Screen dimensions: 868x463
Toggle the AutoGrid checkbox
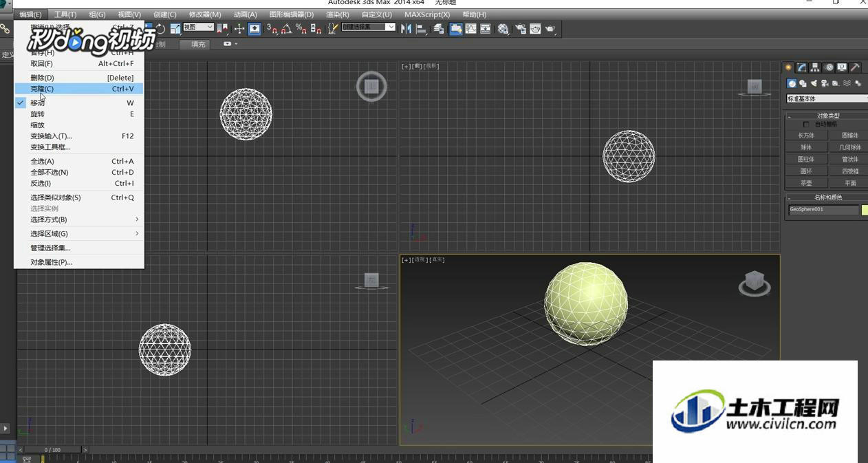click(807, 125)
